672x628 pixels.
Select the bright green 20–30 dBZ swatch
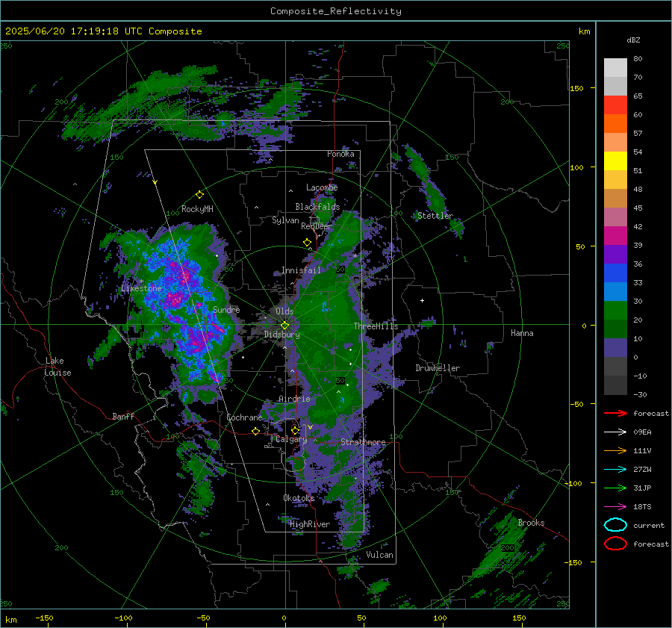coord(615,311)
